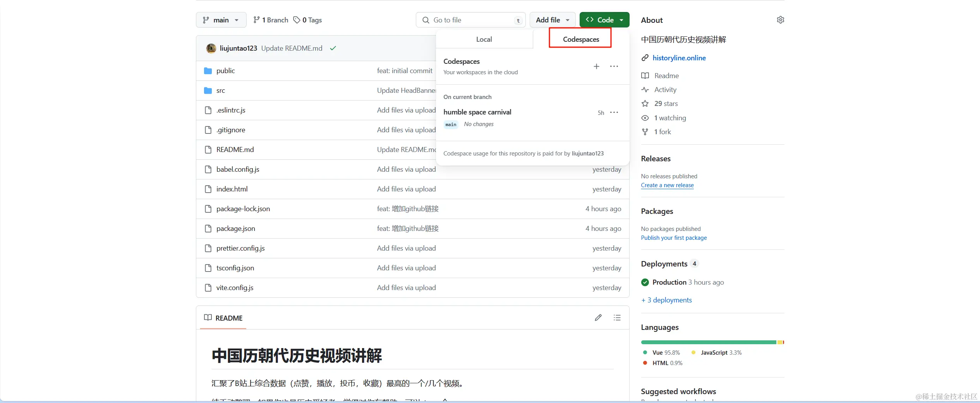The width and height of the screenshot is (980, 403).
Task: Click the index.html file icon
Action: [208, 189]
